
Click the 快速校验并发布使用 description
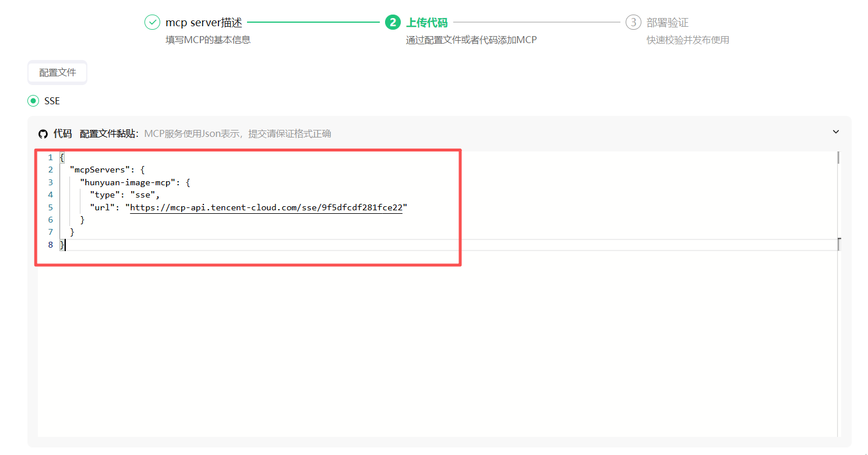tap(688, 40)
